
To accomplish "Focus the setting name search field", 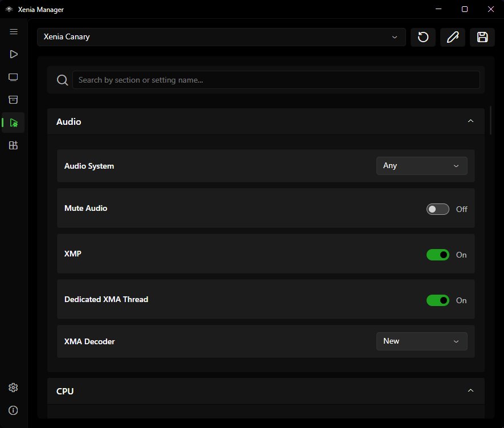I will point(276,80).
